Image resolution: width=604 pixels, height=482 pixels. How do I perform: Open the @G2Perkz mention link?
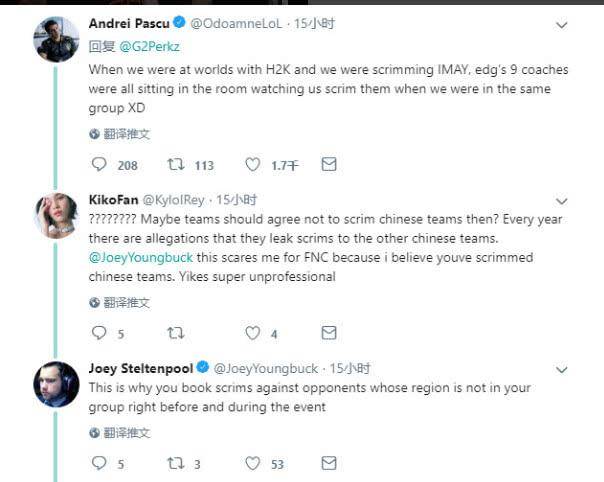click(x=149, y=45)
